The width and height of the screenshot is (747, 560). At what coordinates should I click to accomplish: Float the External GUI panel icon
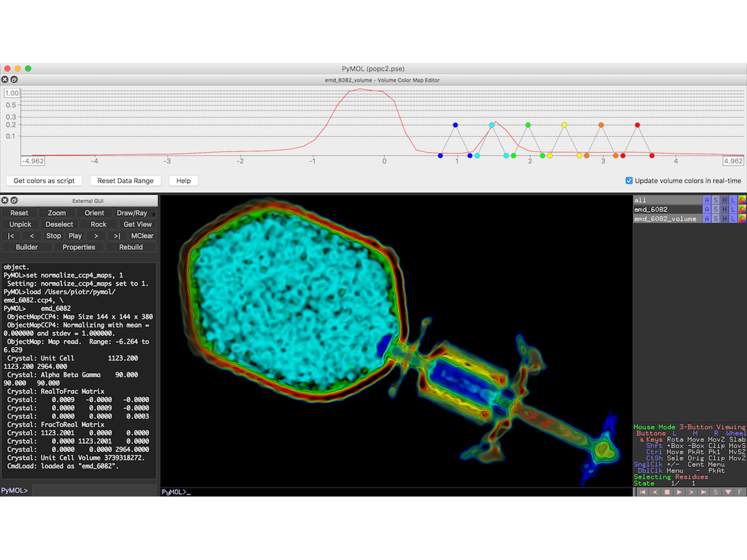click(x=14, y=200)
